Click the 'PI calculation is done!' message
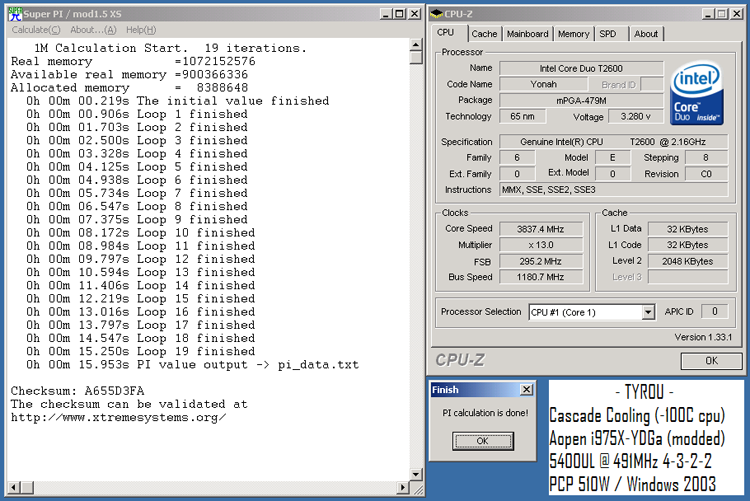Screen dimensions: 750x501 (485, 412)
